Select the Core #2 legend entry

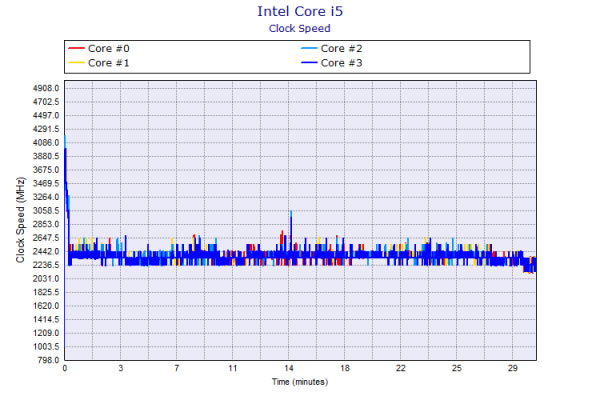point(332,49)
